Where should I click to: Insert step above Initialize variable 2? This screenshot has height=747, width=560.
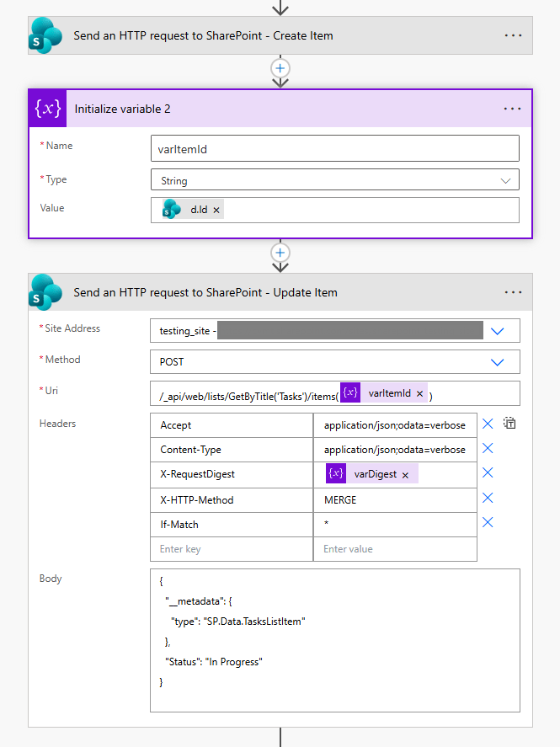click(x=280, y=67)
